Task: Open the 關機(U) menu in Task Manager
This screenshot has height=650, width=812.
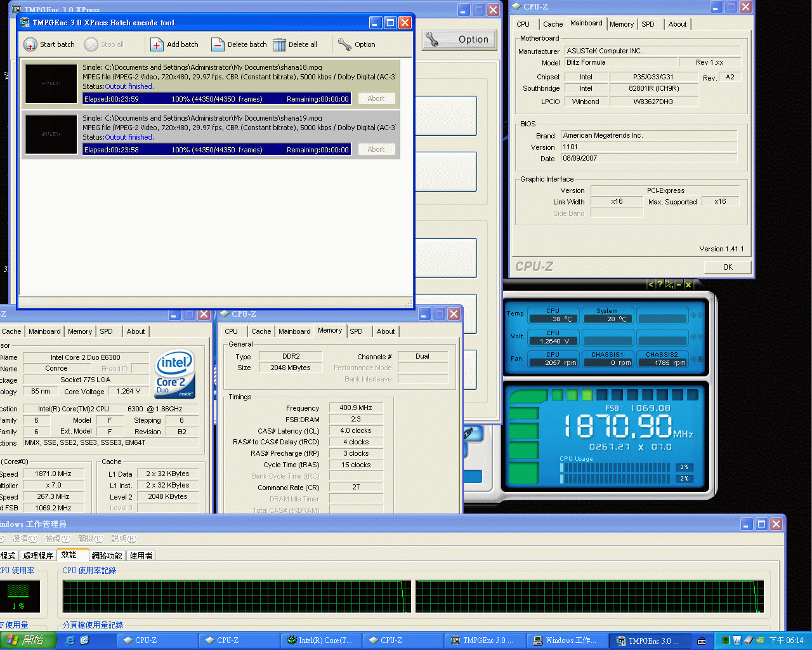Action: tap(90, 539)
